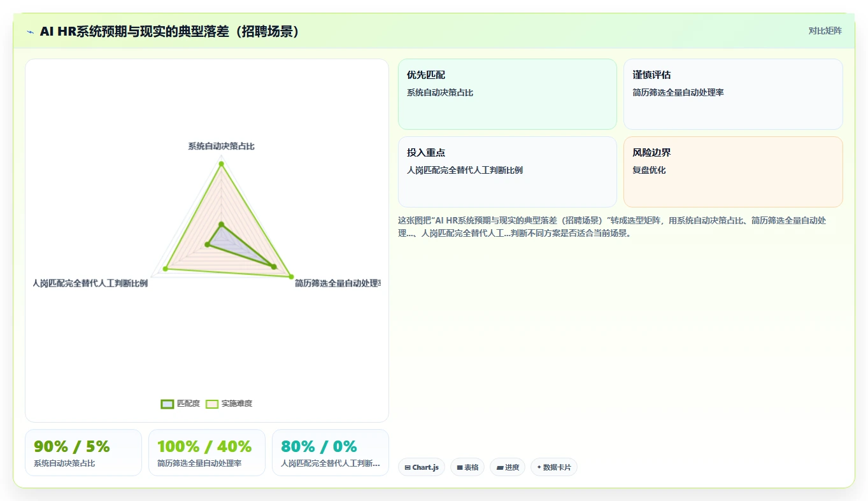The image size is (868, 501).
Task: Toggle the 匹配度 legend entry
Action: [180, 404]
